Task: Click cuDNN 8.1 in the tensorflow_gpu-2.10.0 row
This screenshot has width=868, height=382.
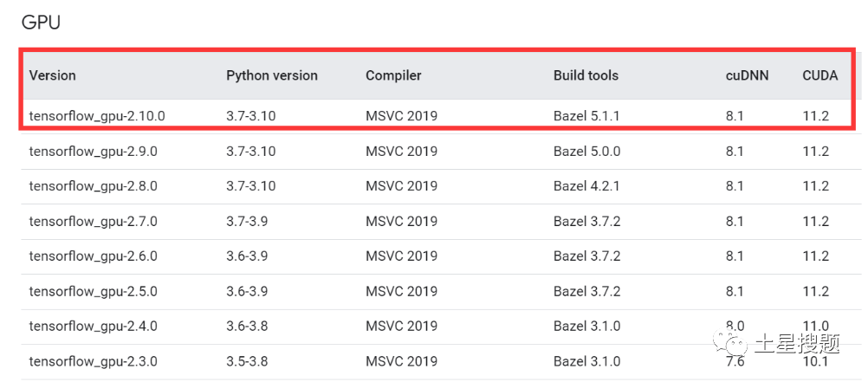Action: point(735,116)
